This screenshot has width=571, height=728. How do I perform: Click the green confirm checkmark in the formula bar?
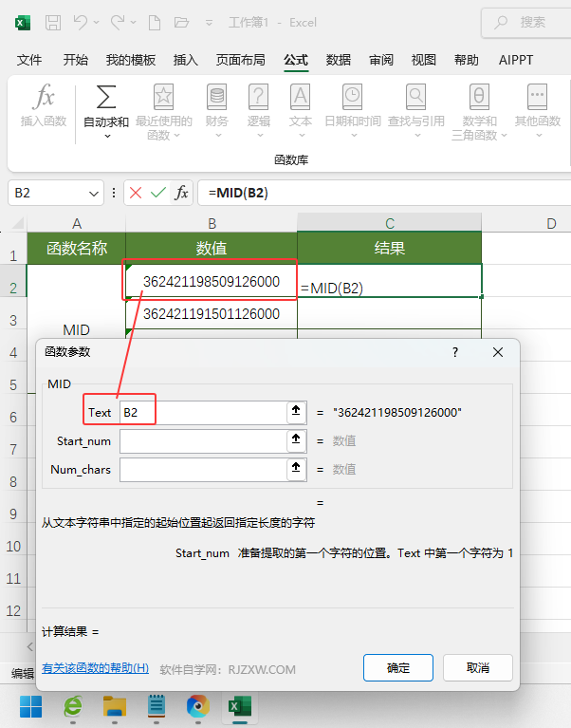pos(158,193)
